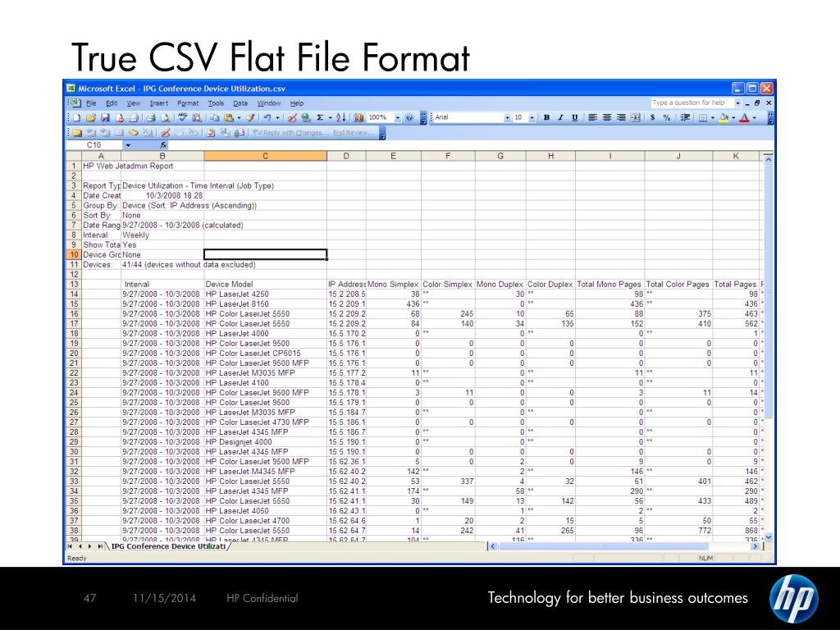Click the Font Color red A

(x=744, y=117)
